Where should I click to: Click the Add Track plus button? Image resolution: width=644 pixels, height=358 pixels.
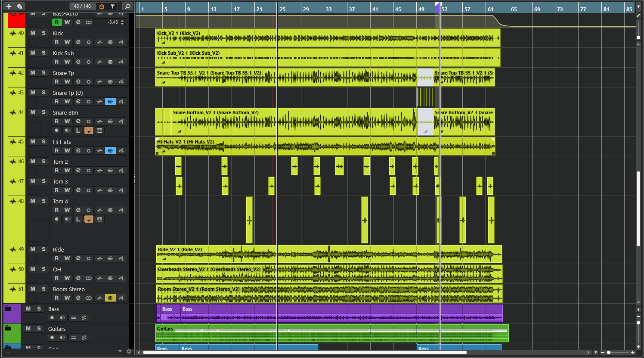point(9,6)
